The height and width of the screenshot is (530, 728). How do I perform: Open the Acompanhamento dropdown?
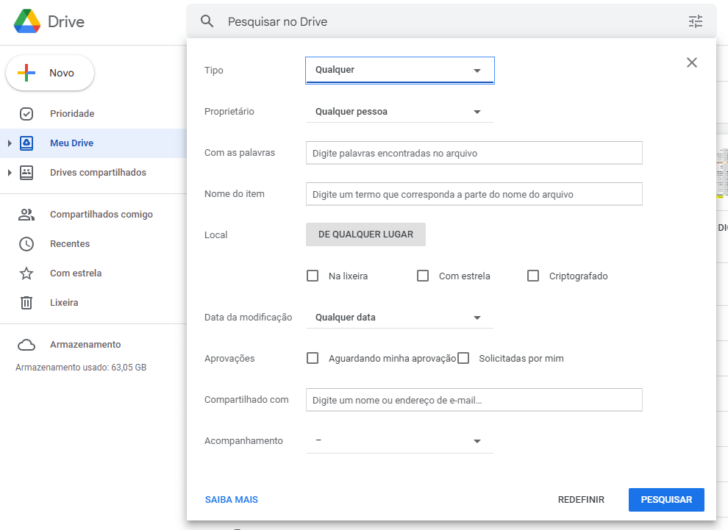coord(400,441)
